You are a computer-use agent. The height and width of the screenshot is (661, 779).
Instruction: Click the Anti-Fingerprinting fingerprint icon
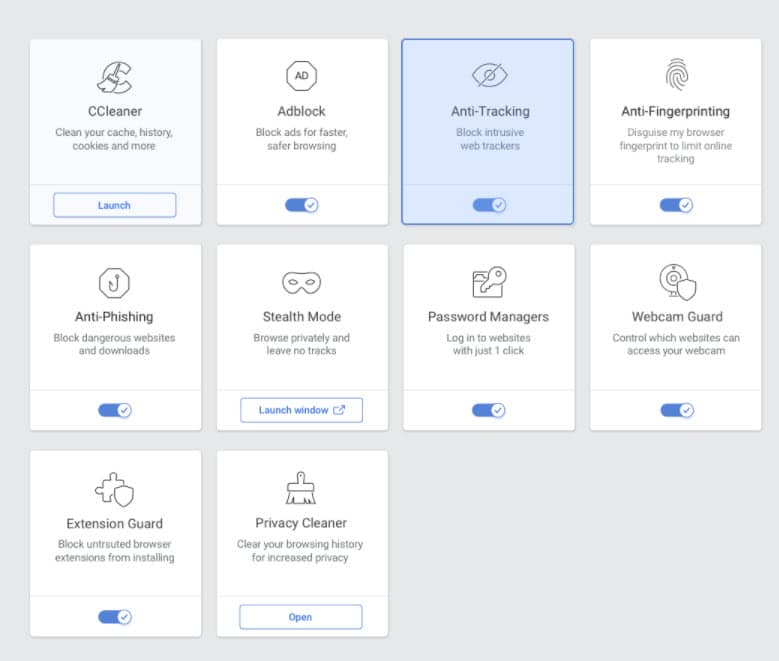coord(677,75)
